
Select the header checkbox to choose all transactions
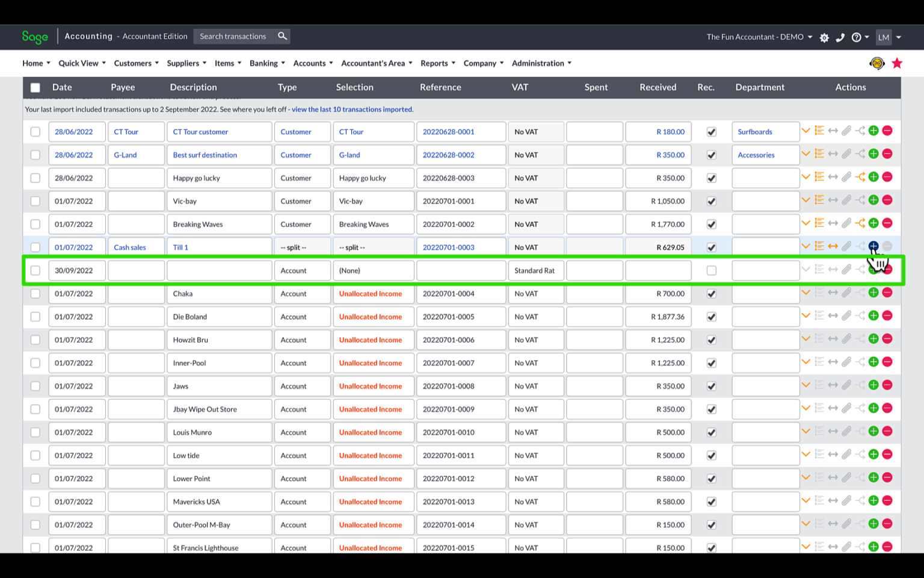click(x=35, y=87)
